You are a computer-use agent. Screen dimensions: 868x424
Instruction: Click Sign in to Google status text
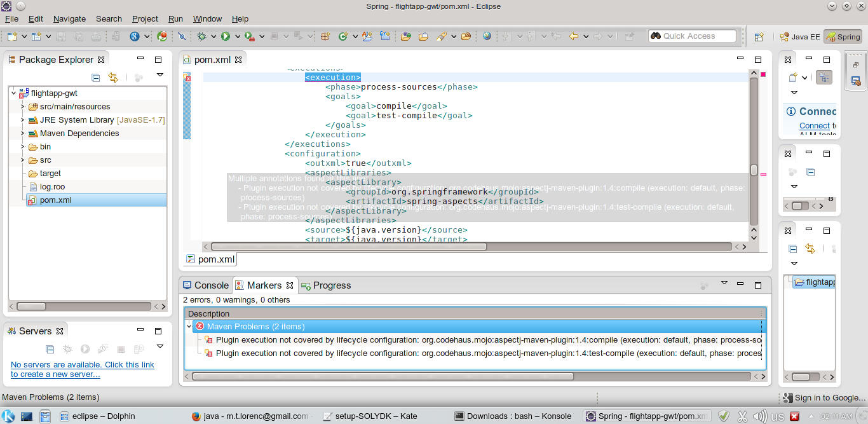point(831,398)
